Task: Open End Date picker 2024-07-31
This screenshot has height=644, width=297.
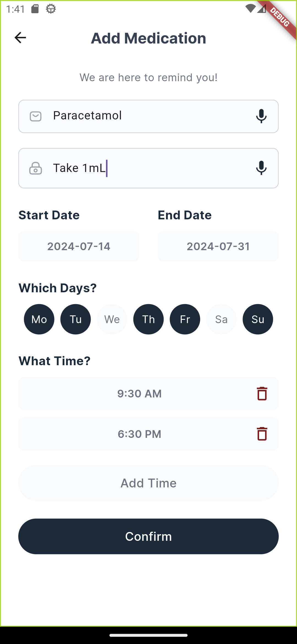Action: [x=218, y=246]
